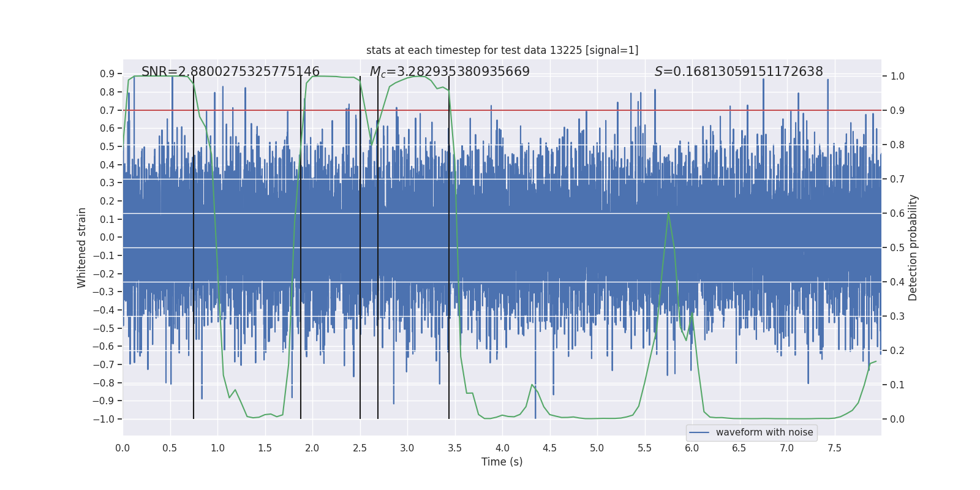This screenshot has width=980, height=490.
Task: Select the Whitened strain tick label 0.8
Action: click(x=107, y=92)
